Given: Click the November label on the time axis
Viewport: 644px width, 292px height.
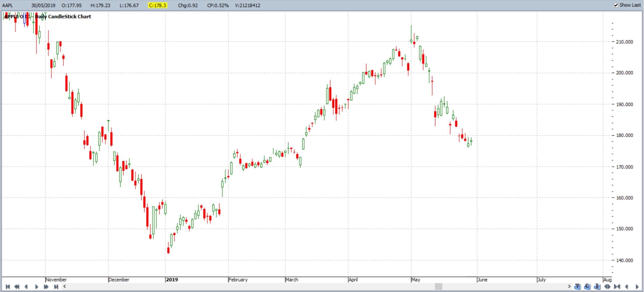Looking at the screenshot, I should pos(56,280).
